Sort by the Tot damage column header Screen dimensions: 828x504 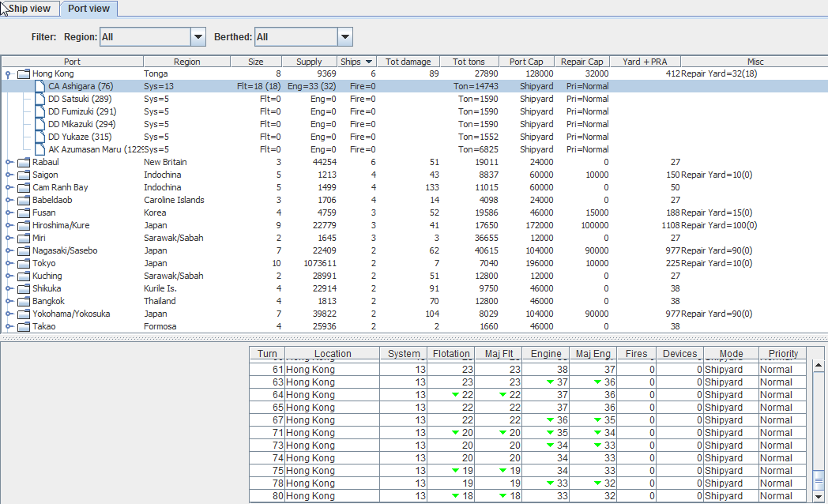408,62
